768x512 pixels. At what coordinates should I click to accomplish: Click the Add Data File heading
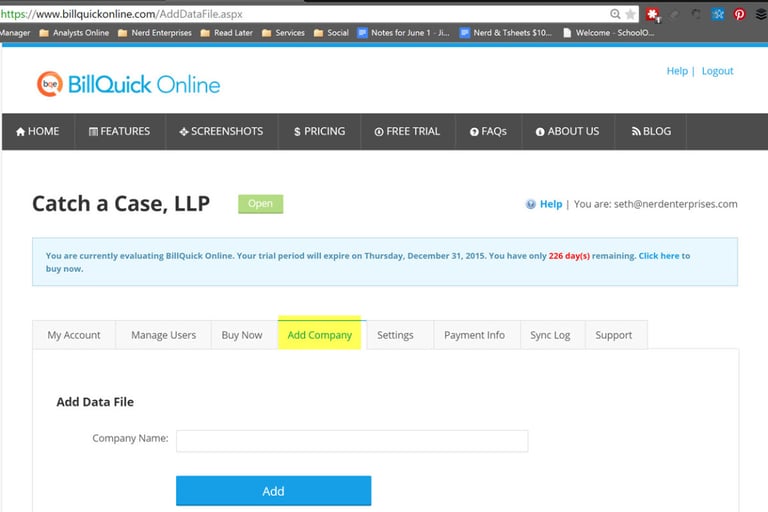click(x=95, y=402)
